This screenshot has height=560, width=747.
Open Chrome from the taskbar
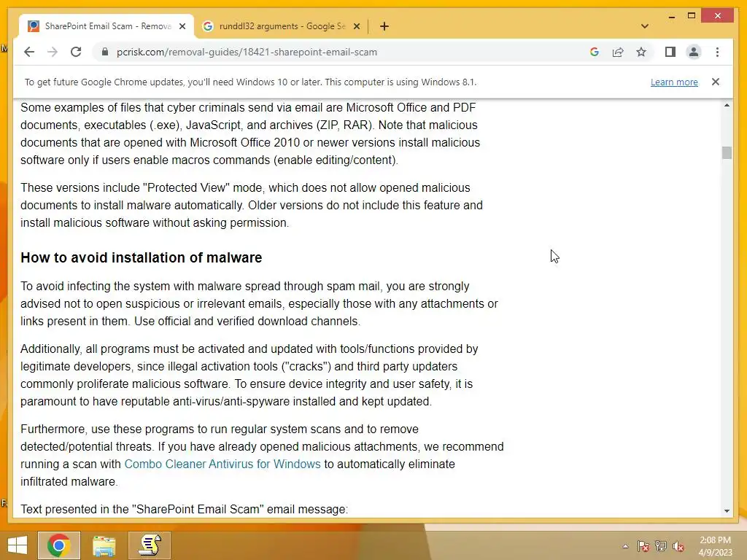tap(59, 545)
